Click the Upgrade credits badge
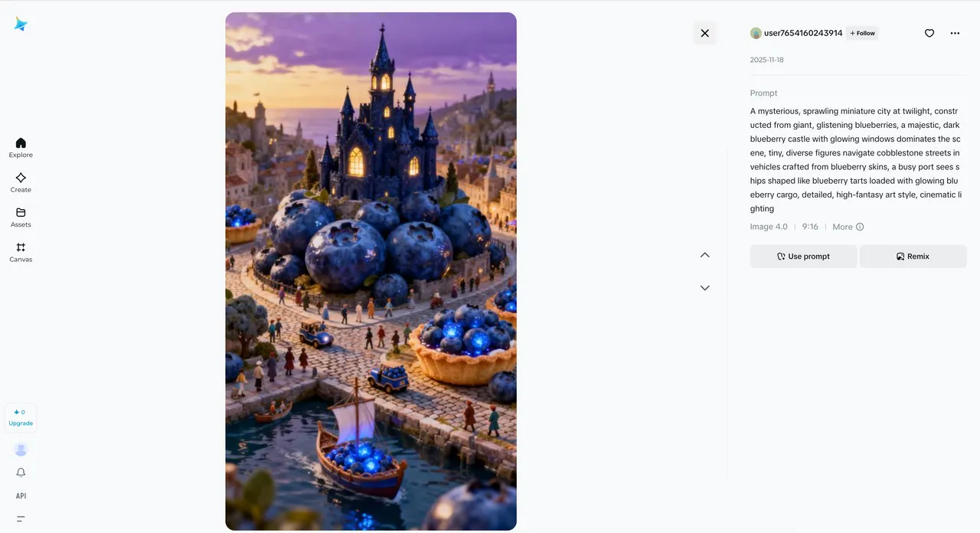This screenshot has width=980, height=533. pos(21,417)
